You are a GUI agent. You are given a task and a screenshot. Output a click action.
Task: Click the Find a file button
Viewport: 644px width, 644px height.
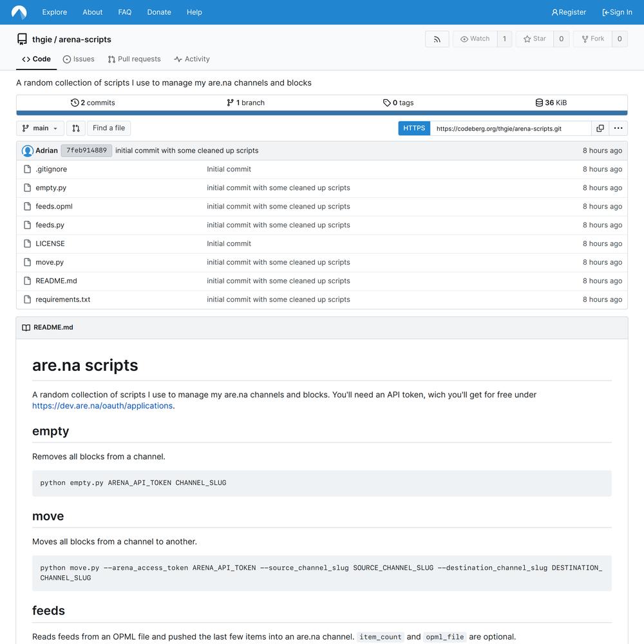pos(109,128)
